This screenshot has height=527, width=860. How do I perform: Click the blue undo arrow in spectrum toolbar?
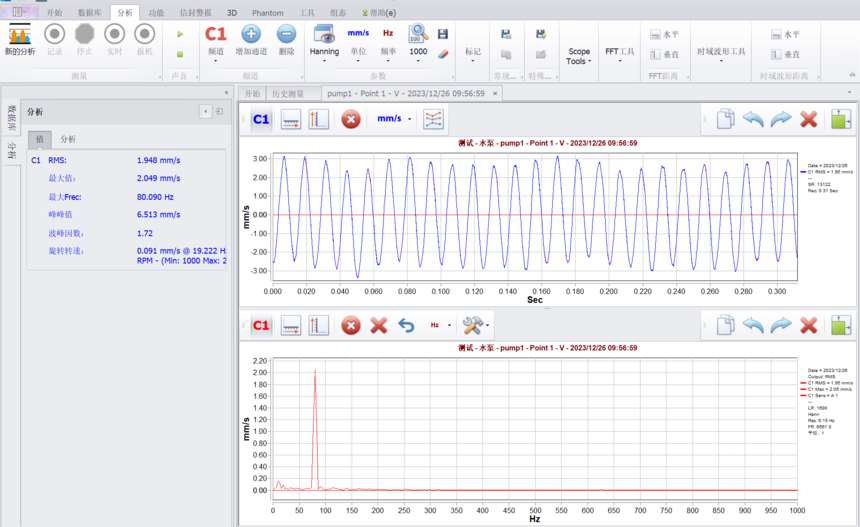click(406, 325)
